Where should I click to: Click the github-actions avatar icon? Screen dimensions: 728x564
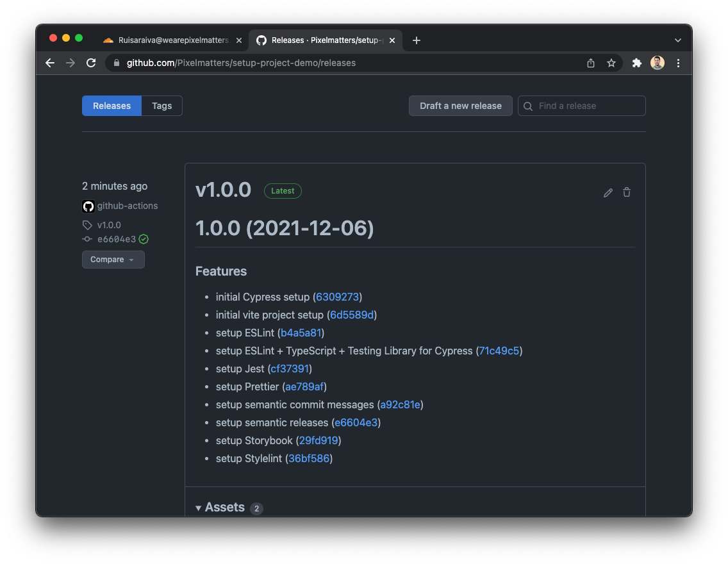88,206
